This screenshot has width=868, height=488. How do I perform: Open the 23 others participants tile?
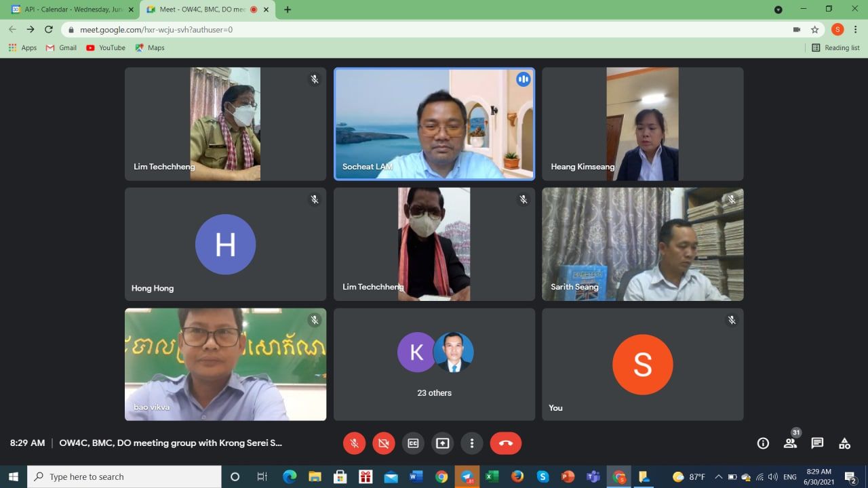coord(434,365)
